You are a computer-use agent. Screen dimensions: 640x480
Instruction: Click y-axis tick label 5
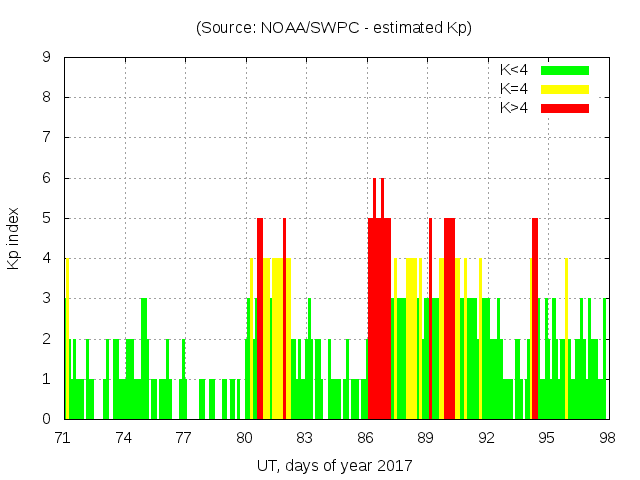pos(47,218)
